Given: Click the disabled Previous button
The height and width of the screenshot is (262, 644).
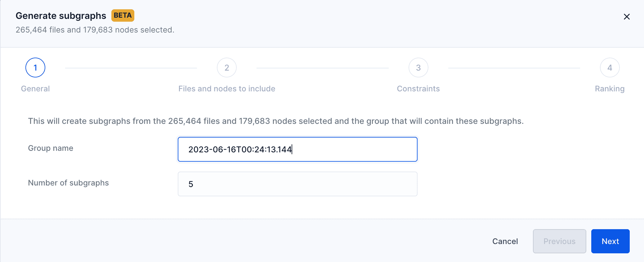Looking at the screenshot, I should click(x=560, y=241).
